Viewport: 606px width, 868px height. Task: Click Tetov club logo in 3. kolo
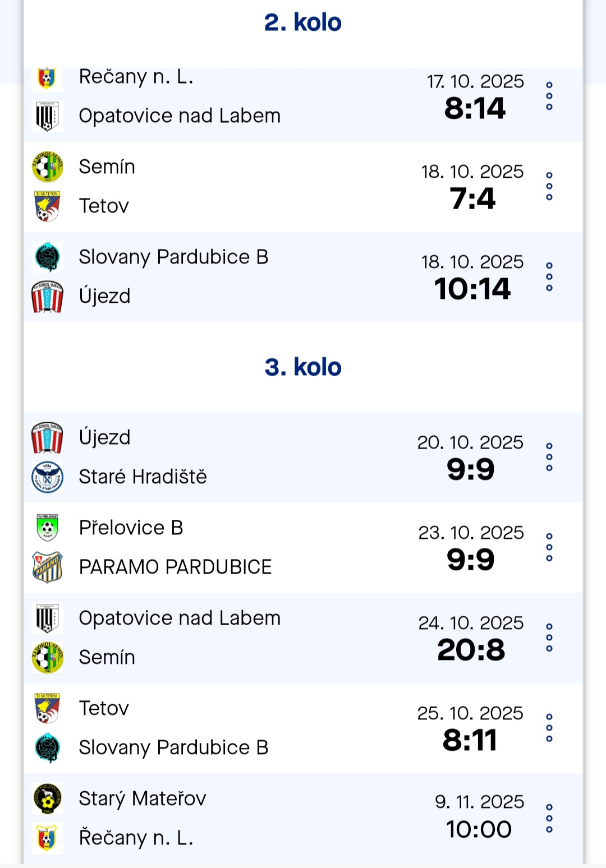47,708
